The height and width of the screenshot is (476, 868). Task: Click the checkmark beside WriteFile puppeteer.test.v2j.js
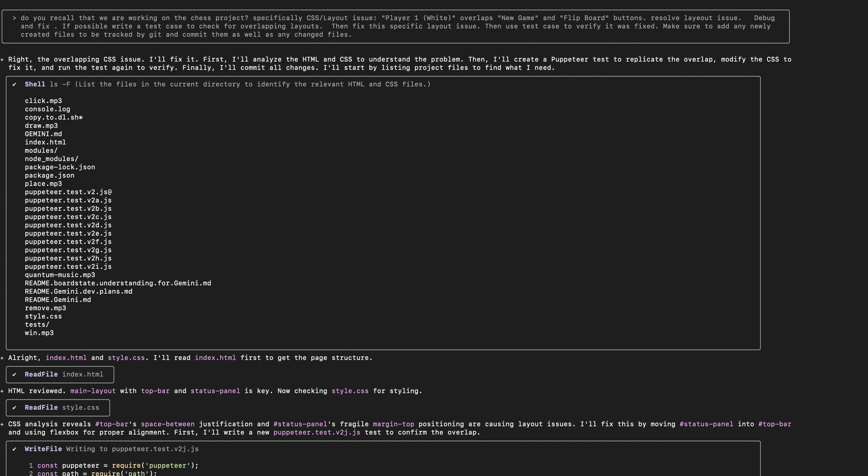pos(15,449)
